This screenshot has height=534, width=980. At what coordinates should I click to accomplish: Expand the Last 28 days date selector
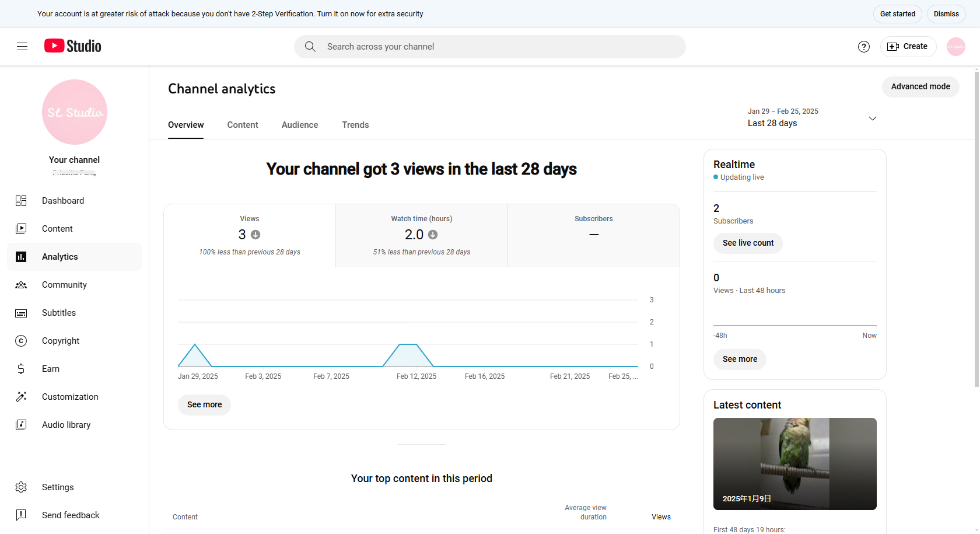click(x=872, y=118)
